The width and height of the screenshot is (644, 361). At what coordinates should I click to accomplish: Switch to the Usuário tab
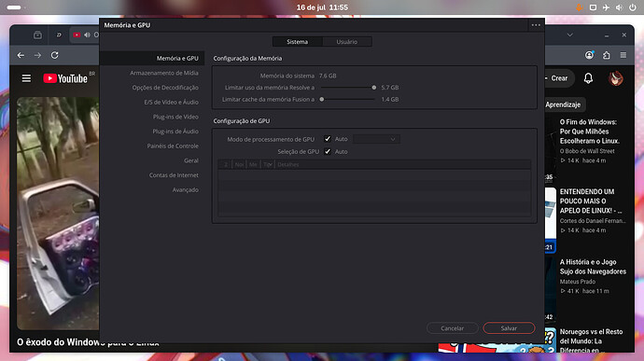point(347,41)
